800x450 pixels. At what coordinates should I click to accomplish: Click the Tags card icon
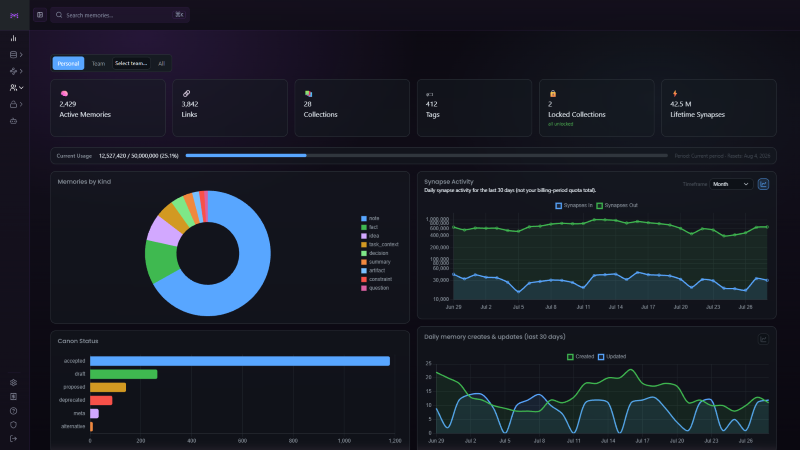point(430,94)
